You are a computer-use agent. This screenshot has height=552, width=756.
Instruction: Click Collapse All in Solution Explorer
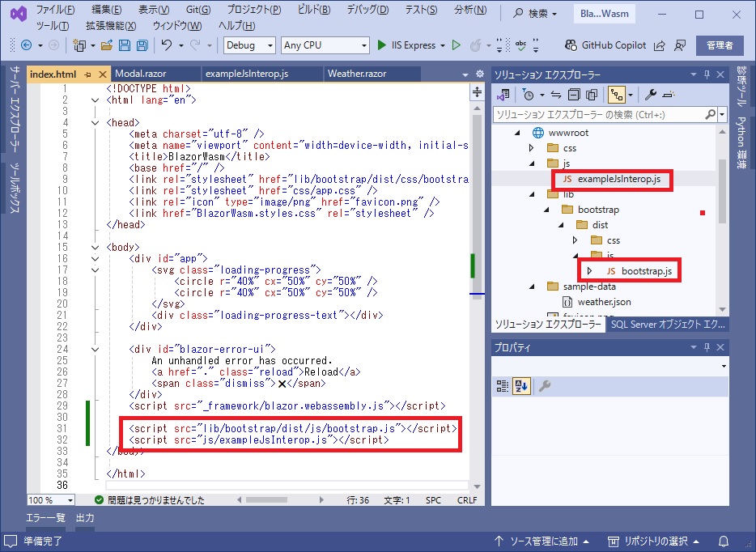[x=574, y=95]
